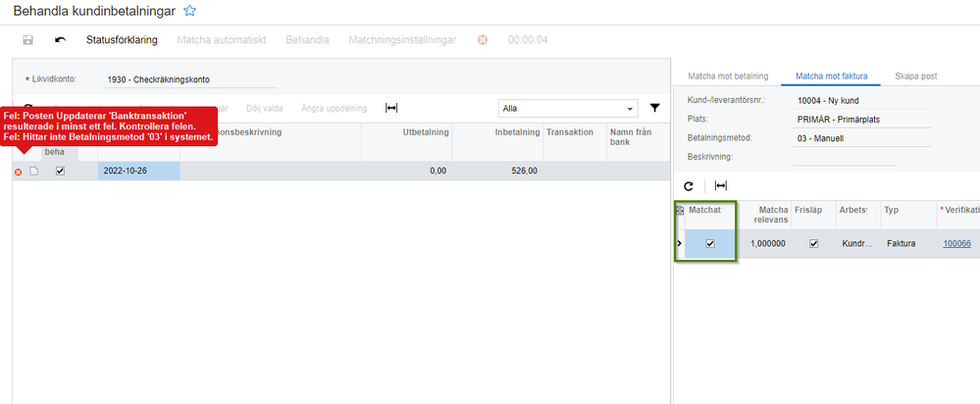Click the save disk icon
980x404 pixels.
(x=27, y=40)
